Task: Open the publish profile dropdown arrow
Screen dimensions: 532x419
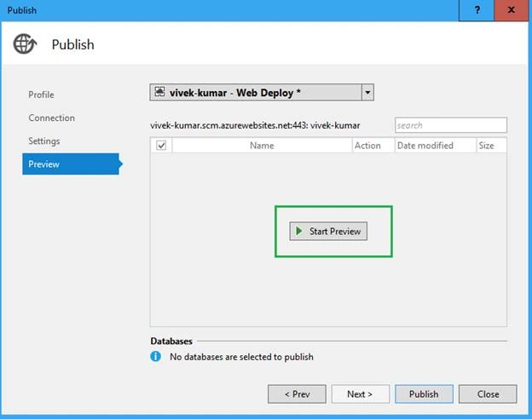Action: [x=367, y=92]
